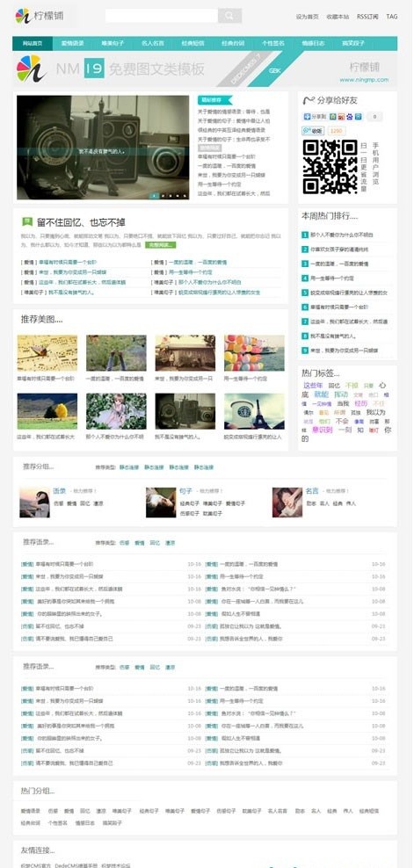Image resolution: width=414 pixels, height=868 pixels.
Task: Click the share count badge showing 0
Action: (x=374, y=117)
